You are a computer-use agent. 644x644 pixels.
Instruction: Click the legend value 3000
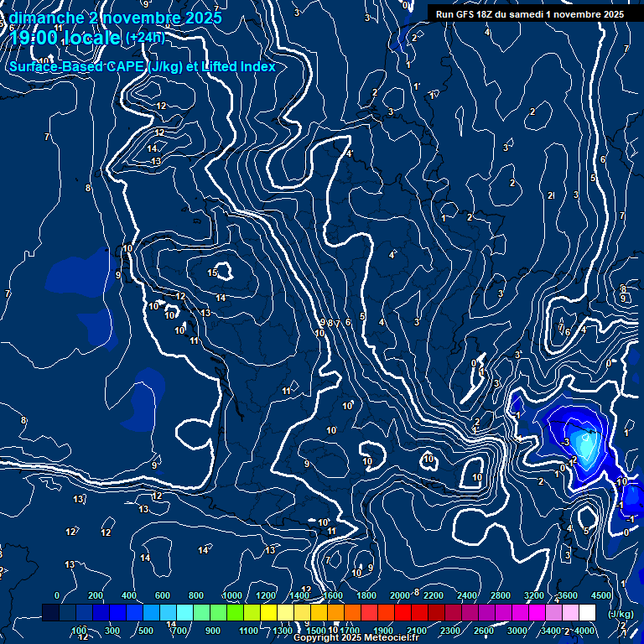pos(517,631)
